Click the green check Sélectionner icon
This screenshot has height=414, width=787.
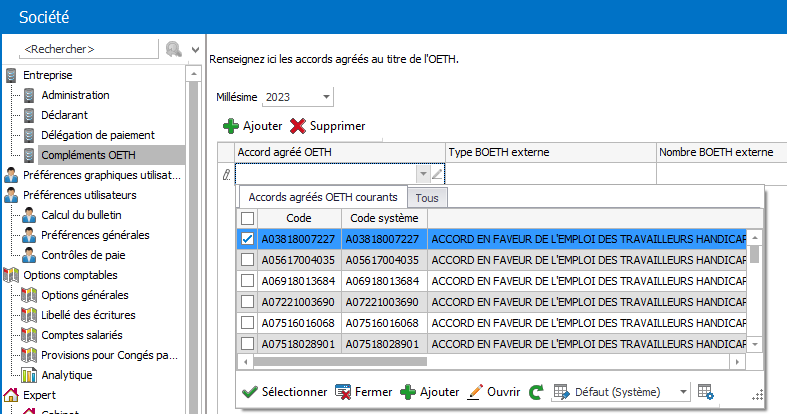click(x=249, y=392)
